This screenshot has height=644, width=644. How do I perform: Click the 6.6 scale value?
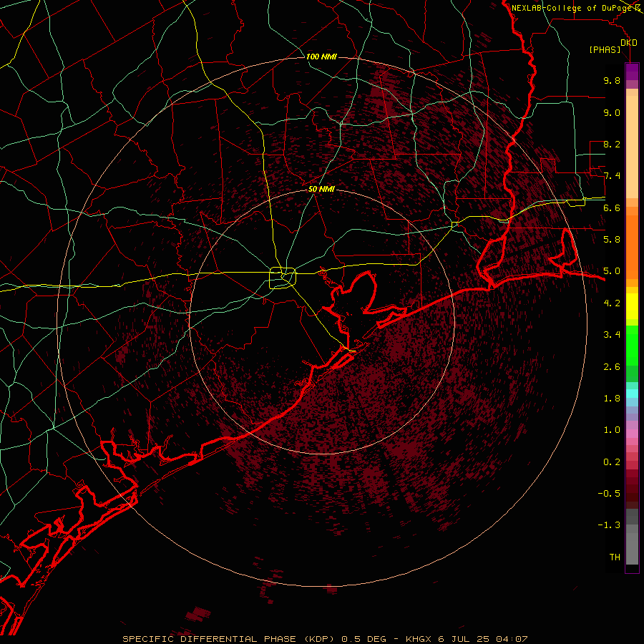(612, 208)
